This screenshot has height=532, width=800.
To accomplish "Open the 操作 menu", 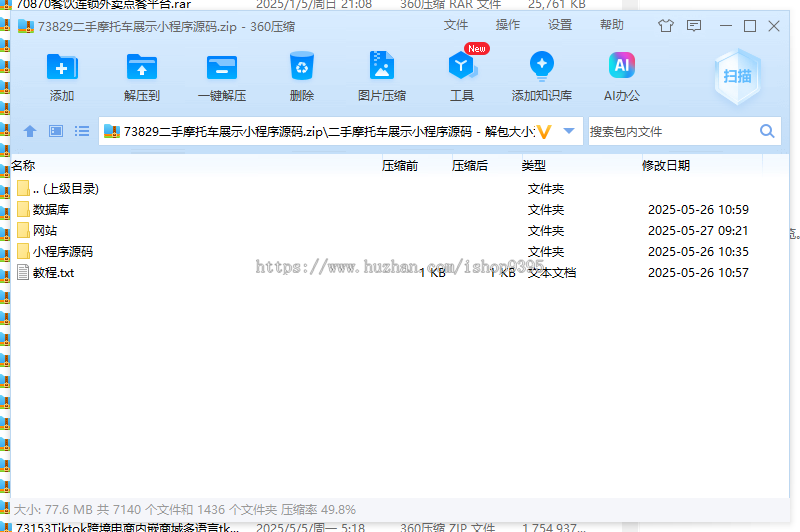I will tap(508, 25).
